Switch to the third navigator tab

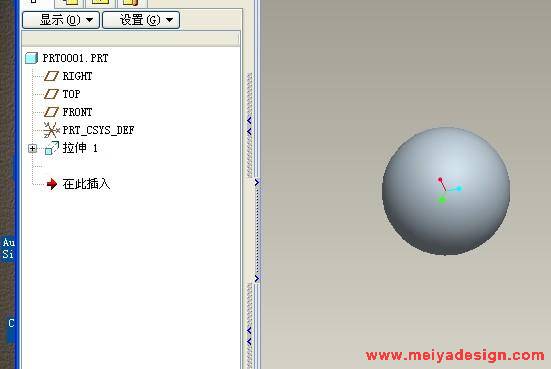tap(100, 4)
